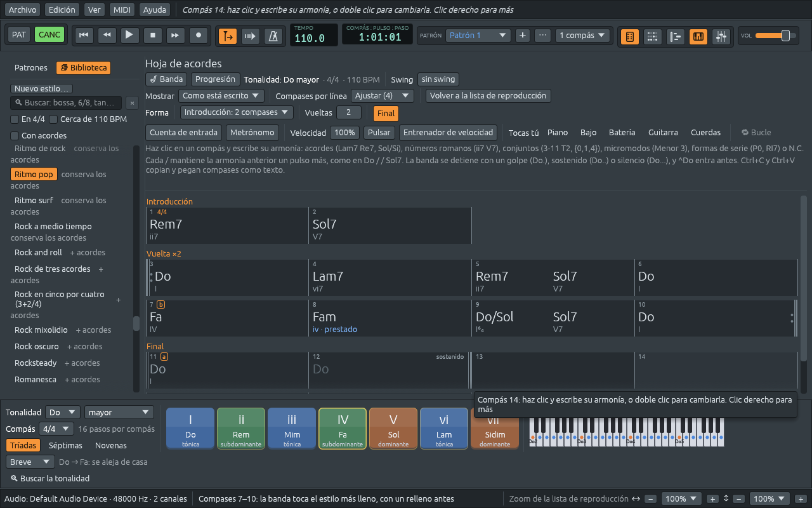Toggle the orange 'Final' form button
This screenshot has width=812, height=508.
(386, 114)
